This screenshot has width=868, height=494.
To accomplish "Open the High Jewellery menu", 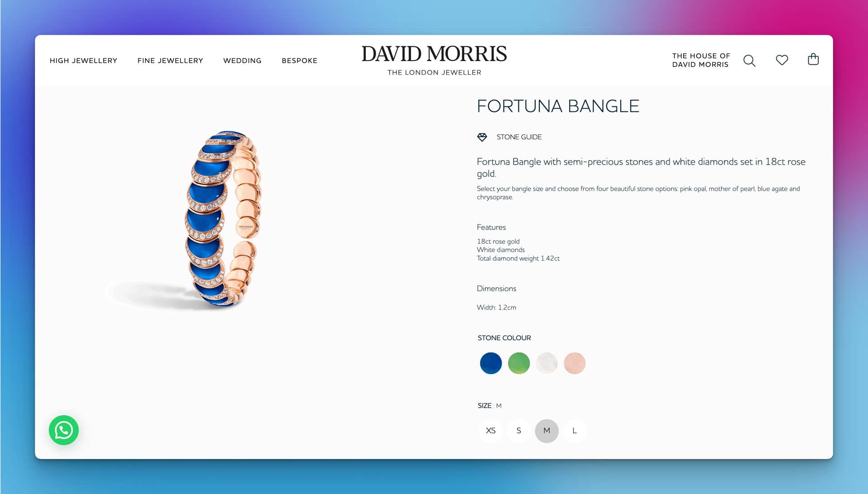I will tap(84, 61).
